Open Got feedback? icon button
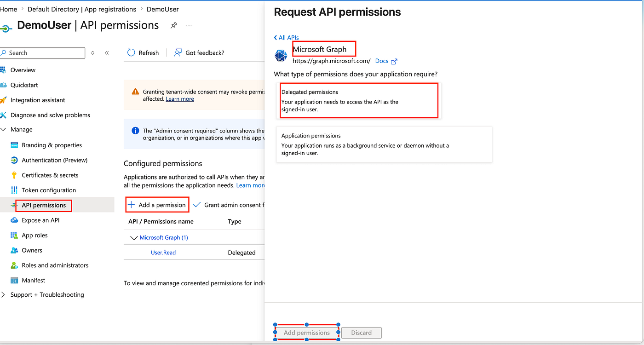 pyautogui.click(x=178, y=53)
